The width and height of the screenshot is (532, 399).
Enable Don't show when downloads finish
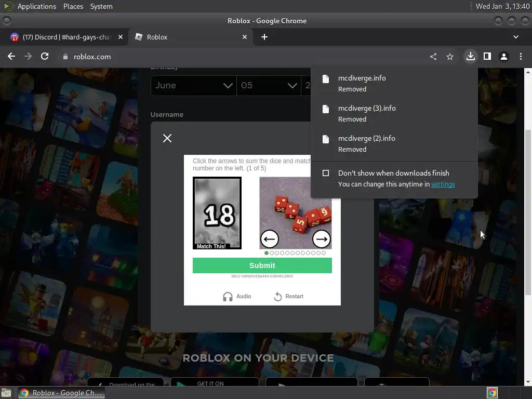(326, 173)
